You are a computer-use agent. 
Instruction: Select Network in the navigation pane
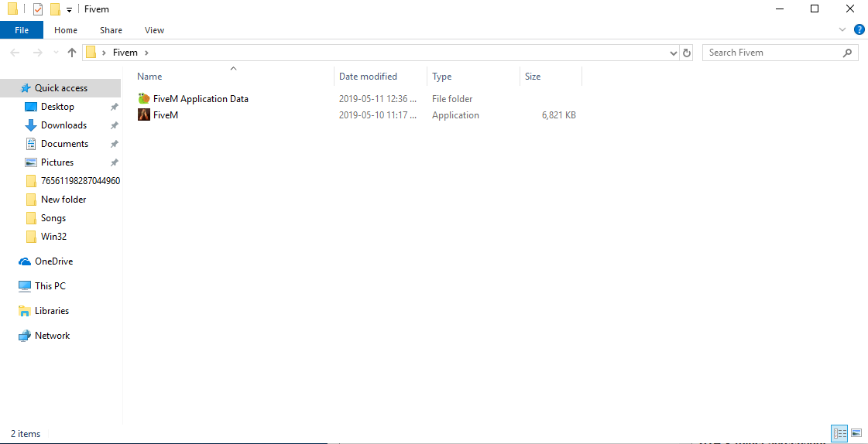pos(52,336)
